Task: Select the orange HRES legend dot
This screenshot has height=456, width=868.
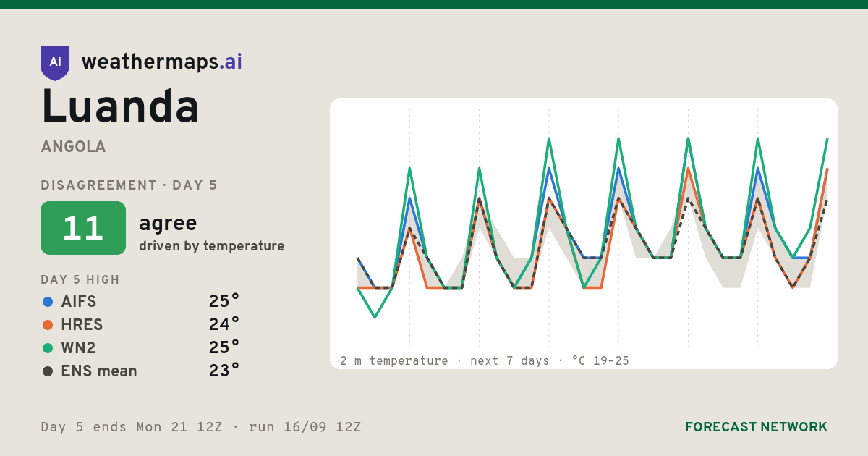Action: [48, 325]
